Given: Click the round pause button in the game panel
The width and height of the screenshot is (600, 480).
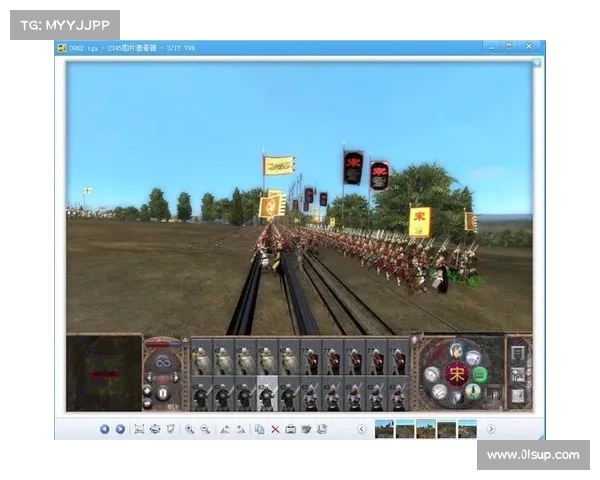Looking at the screenshot, I should coord(163,393).
